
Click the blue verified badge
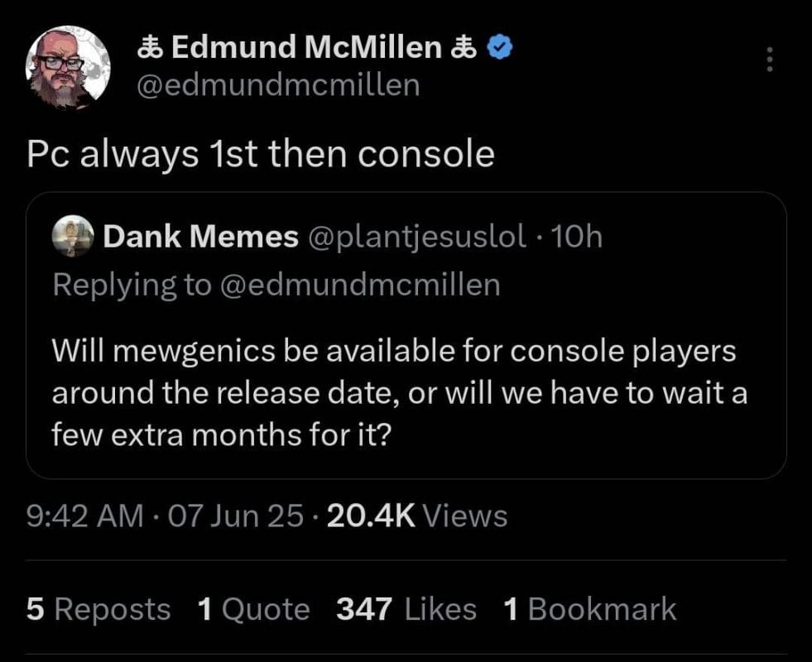click(497, 50)
